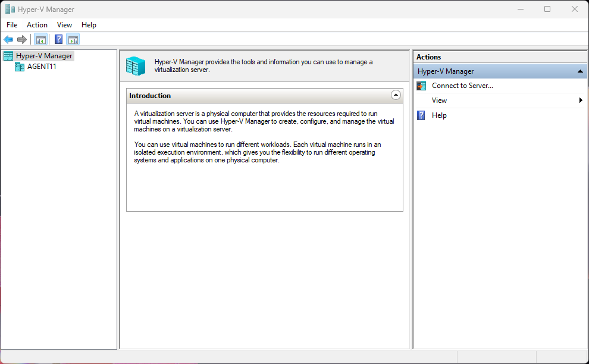Select the AGENT11 server in the tree
589x364 pixels.
pos(42,67)
